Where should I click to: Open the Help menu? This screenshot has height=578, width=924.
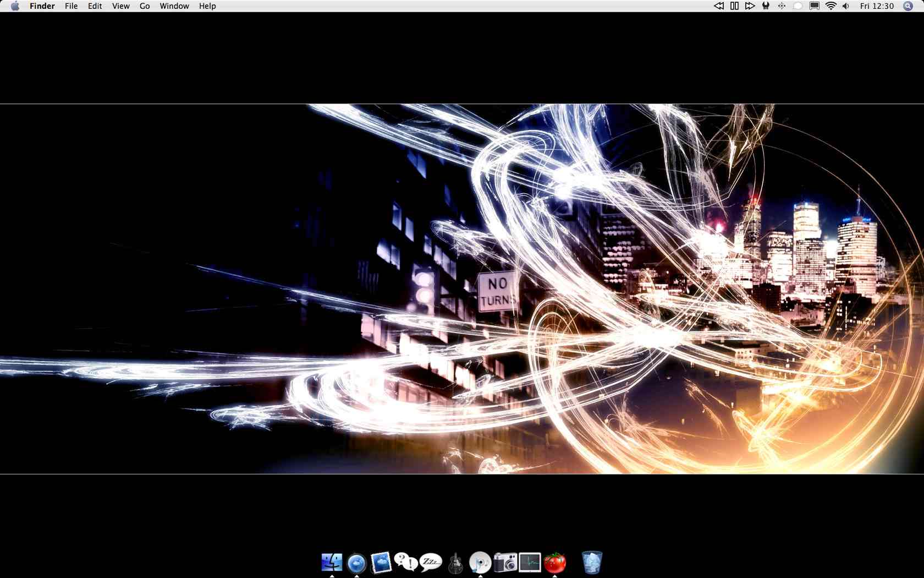click(x=207, y=6)
